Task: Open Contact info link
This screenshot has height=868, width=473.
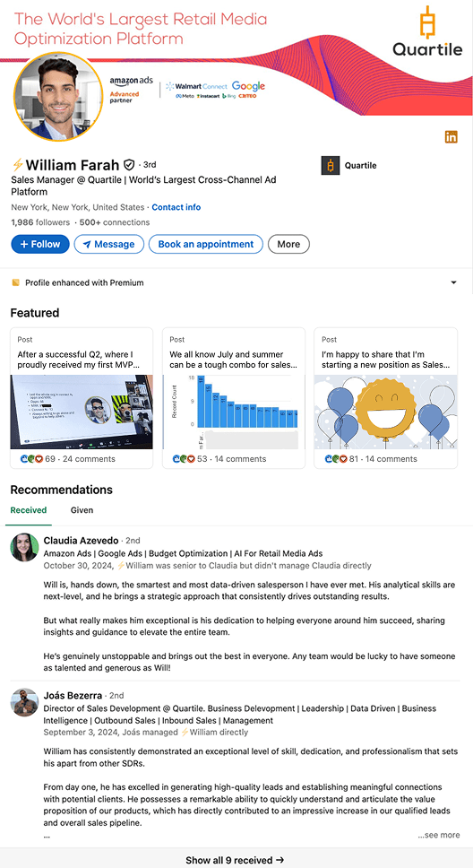Action: point(176,207)
